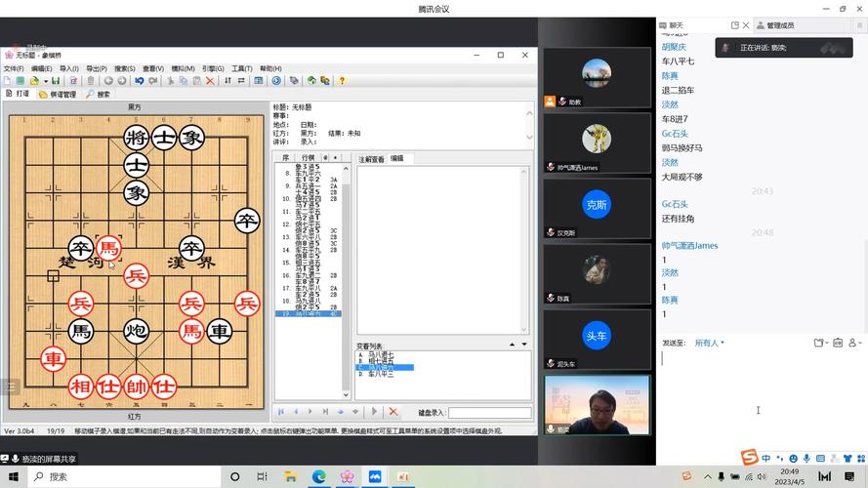Click the Tencent Meeting taskbar icon
This screenshot has width=868, height=488.
coord(375,476)
